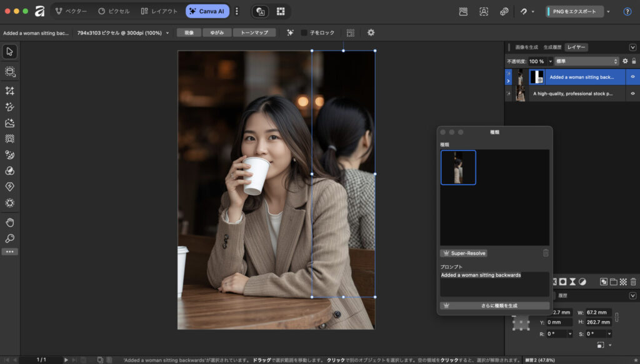Viewport: 640px width, 364px height.
Task: Select the Crop tool
Action: pyautogui.click(x=9, y=91)
